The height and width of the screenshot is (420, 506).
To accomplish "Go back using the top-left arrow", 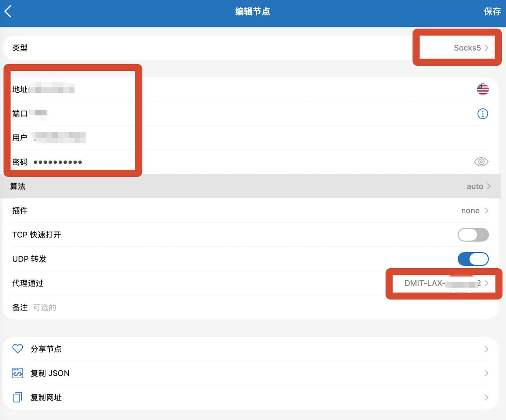I will coord(8,11).
